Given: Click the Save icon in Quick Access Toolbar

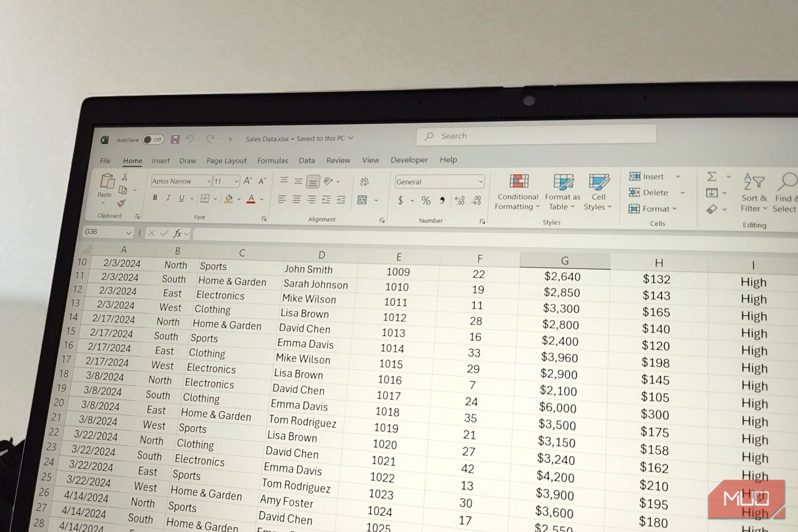Looking at the screenshot, I should 174,139.
